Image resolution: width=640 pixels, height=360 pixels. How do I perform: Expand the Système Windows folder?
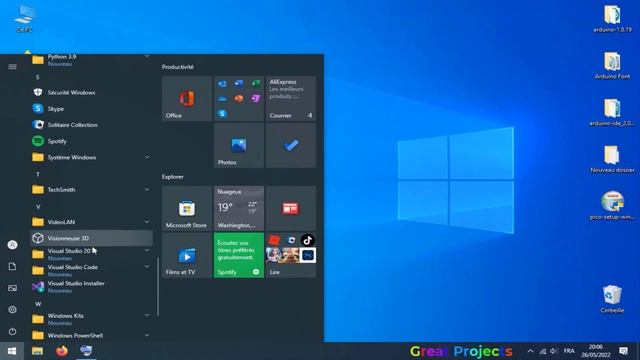tap(91, 157)
